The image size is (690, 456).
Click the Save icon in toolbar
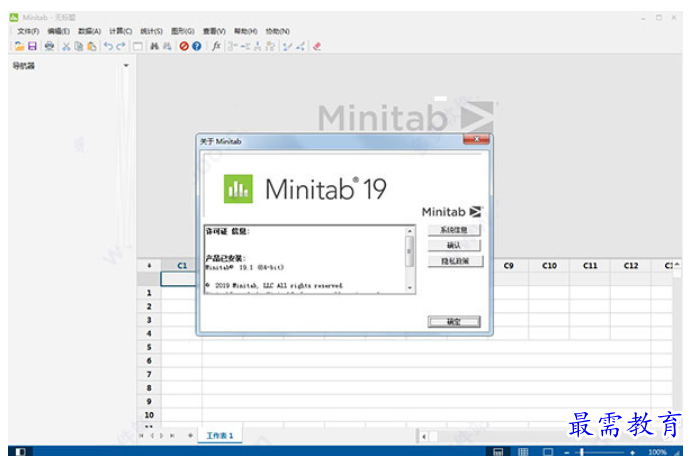coord(32,46)
